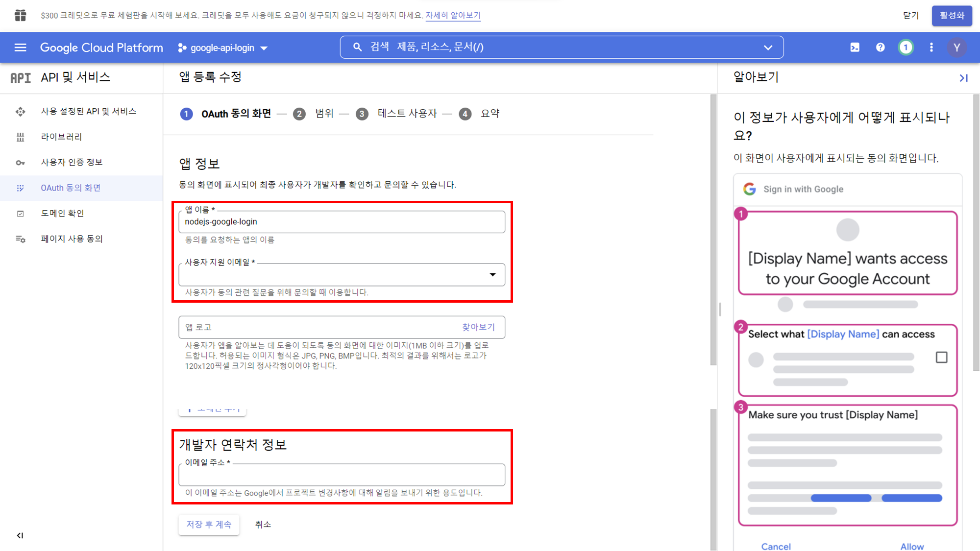Viewport: 980px width, 551px height.
Task: Click the search products and resources field
Action: point(562,47)
